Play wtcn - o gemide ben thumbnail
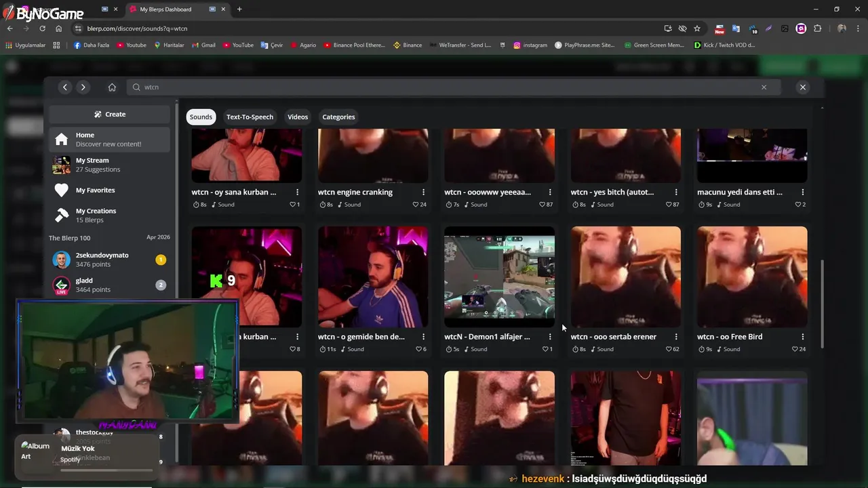This screenshot has height=488, width=868. [373, 277]
